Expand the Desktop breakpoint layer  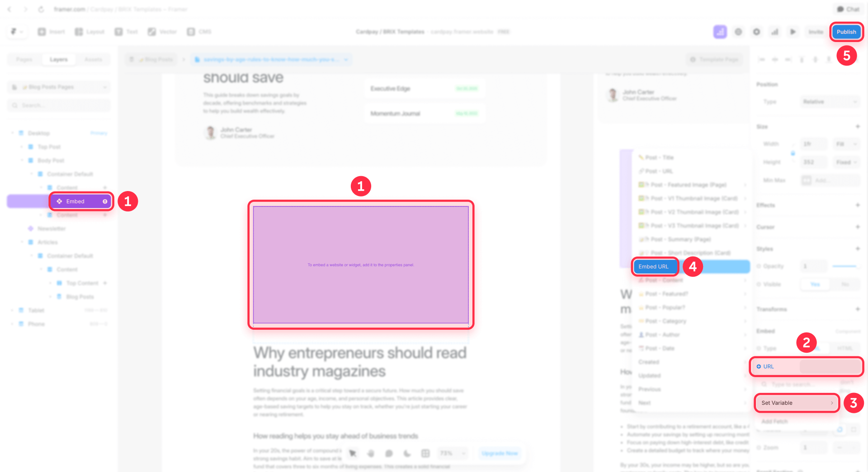coord(12,133)
